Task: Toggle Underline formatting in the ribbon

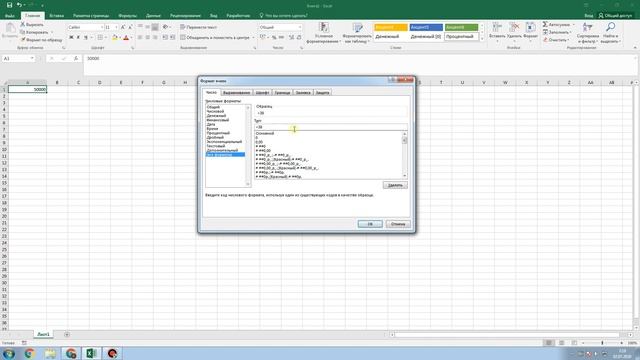Action: pos(86,37)
